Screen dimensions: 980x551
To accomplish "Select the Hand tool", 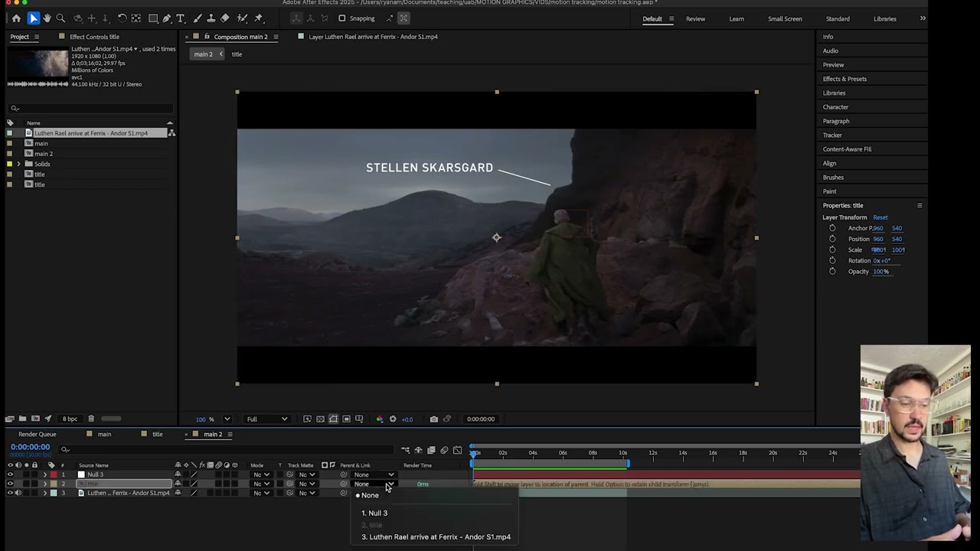I will (47, 18).
